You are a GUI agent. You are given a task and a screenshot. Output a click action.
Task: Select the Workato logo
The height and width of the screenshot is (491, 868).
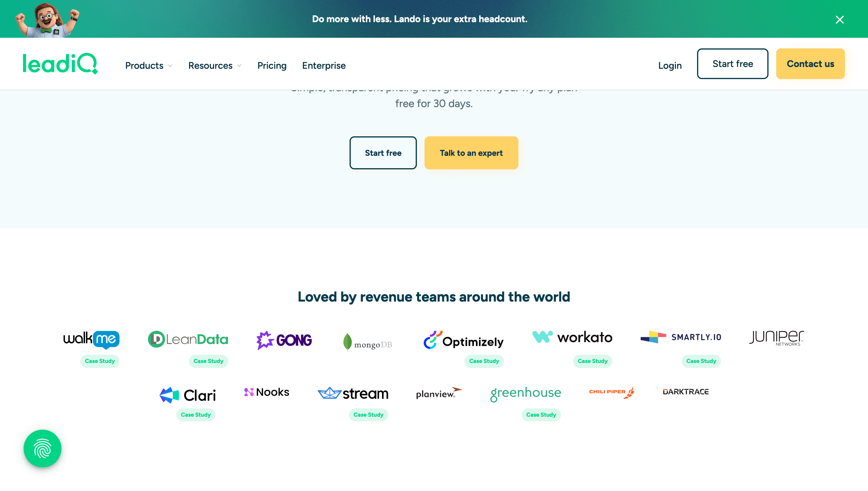point(572,337)
